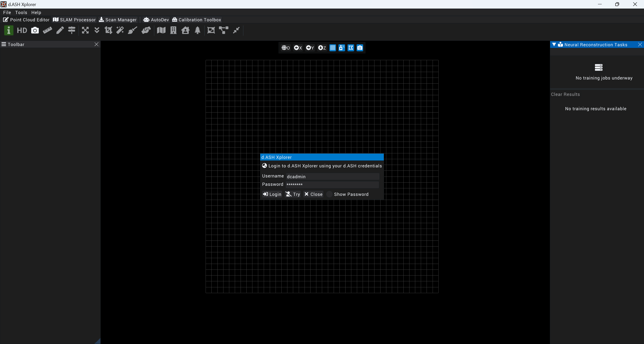The image size is (644, 344).
Task: Switch to SLAM Processor tab
Action: coord(74,20)
